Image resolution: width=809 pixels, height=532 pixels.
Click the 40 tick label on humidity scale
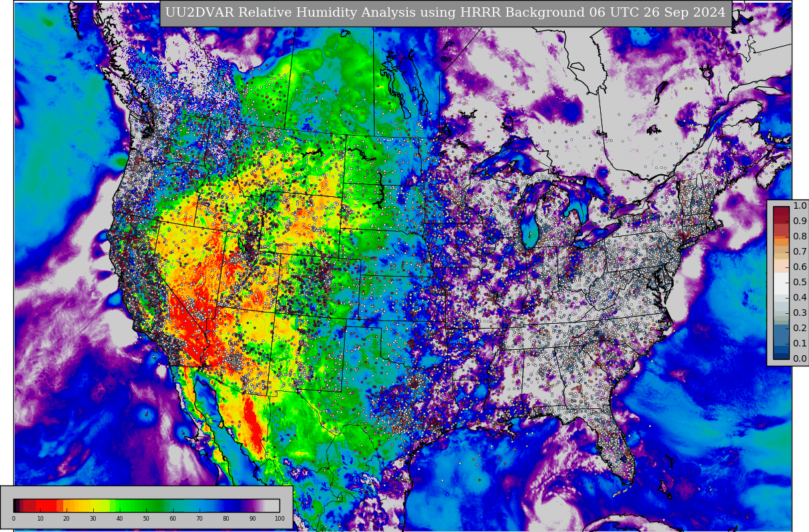click(120, 519)
